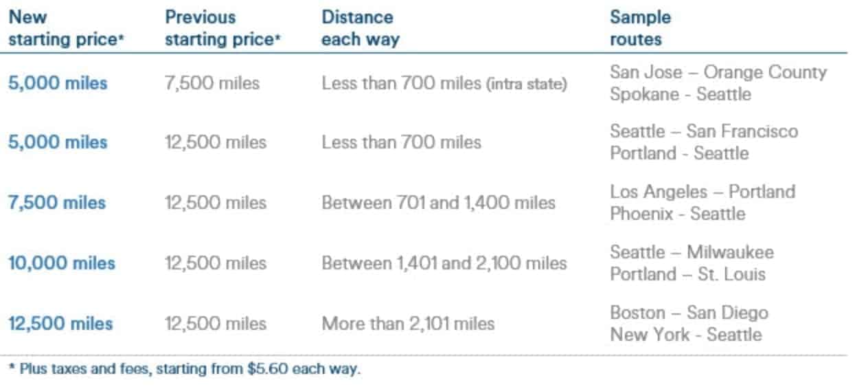Click the New York - Seattle route
Screen dimensions: 868x389
point(686,335)
